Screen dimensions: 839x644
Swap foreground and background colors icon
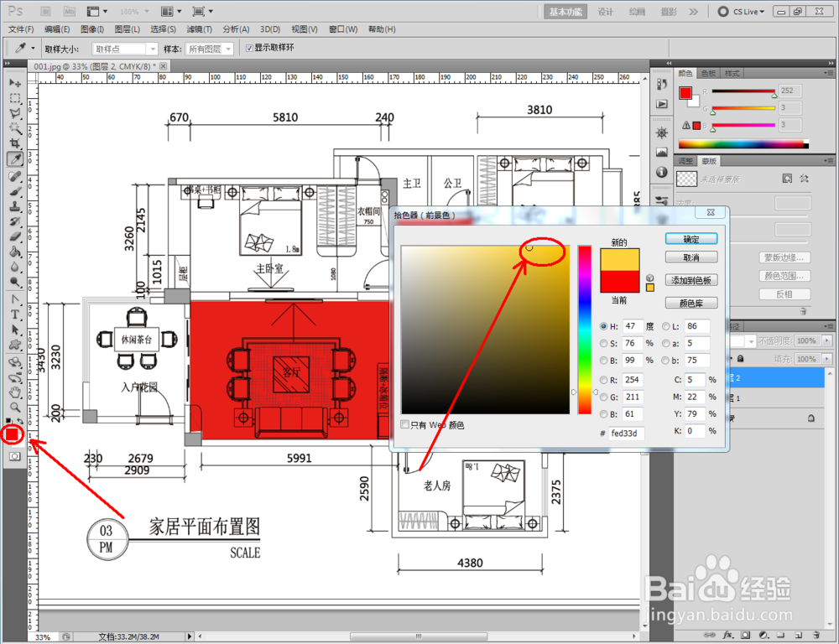[x=20, y=421]
